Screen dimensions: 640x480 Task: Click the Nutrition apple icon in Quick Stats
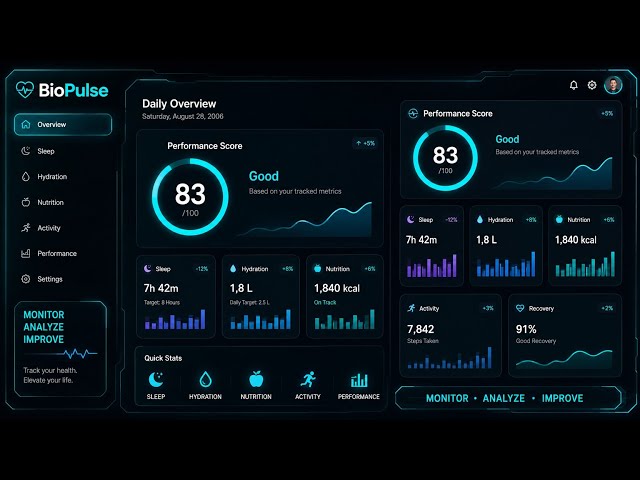point(256,379)
